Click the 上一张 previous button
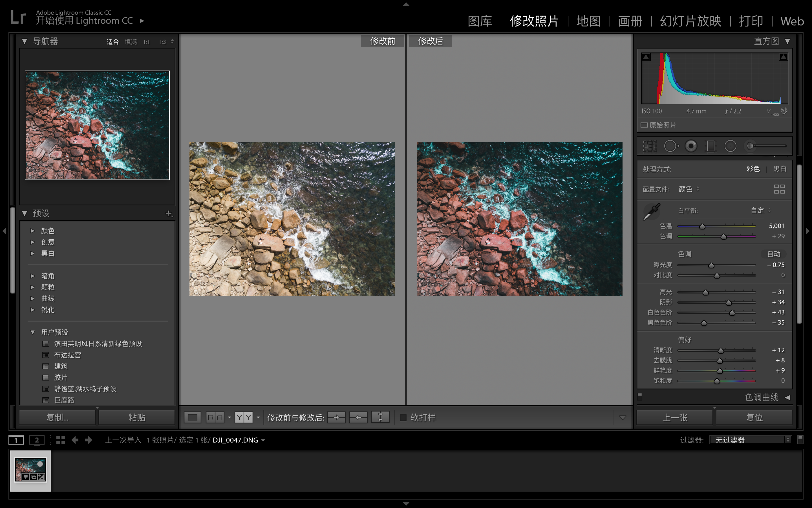The height and width of the screenshot is (508, 812). (675, 418)
